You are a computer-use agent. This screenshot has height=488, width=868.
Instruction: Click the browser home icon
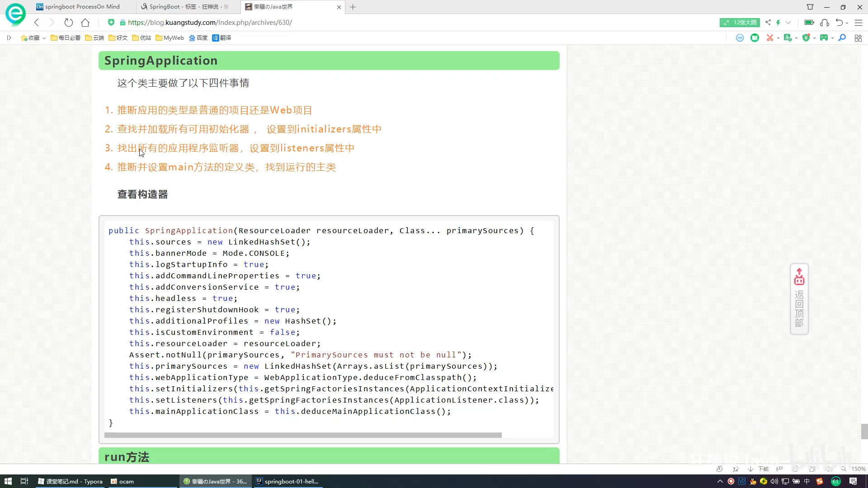(x=85, y=23)
